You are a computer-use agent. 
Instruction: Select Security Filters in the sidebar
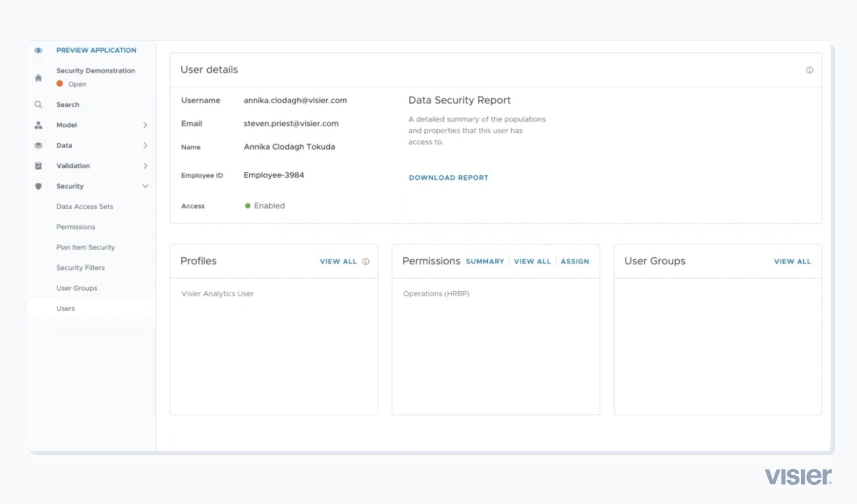click(81, 267)
